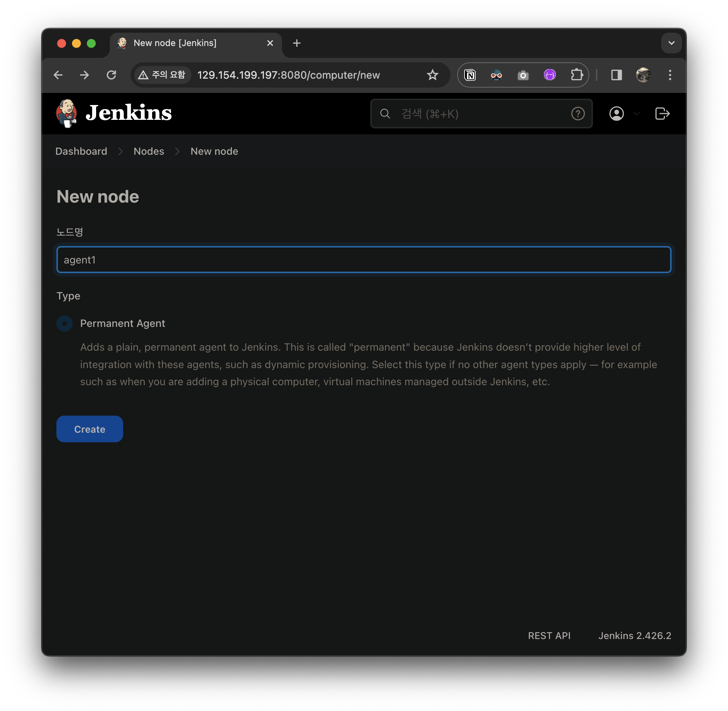Go to Dashboard breadcrumb
The width and height of the screenshot is (728, 711).
81,151
